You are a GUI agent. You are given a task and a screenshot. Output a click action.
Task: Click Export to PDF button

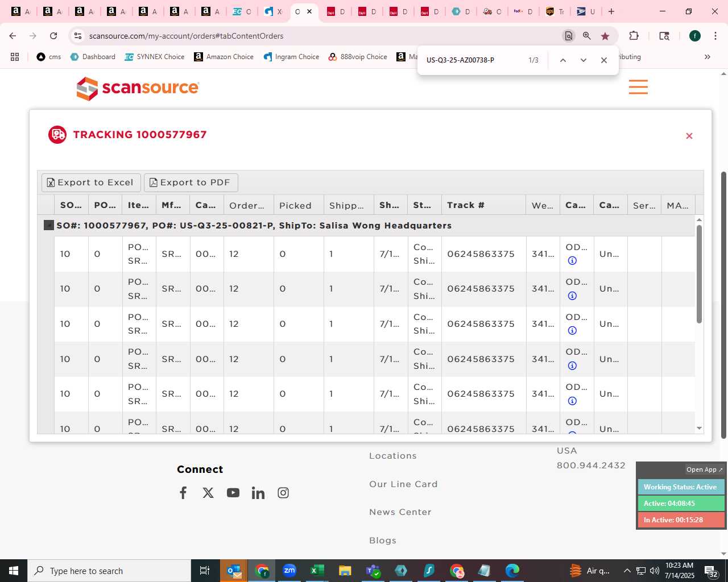(x=191, y=182)
